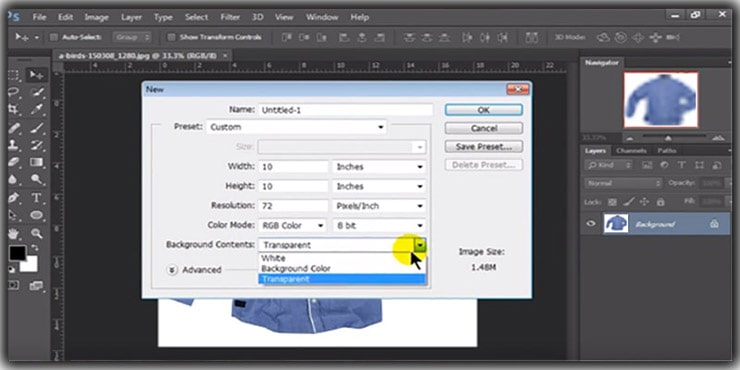Open the layer blend mode Normal dropdown
The height and width of the screenshot is (370, 740).
tap(623, 183)
